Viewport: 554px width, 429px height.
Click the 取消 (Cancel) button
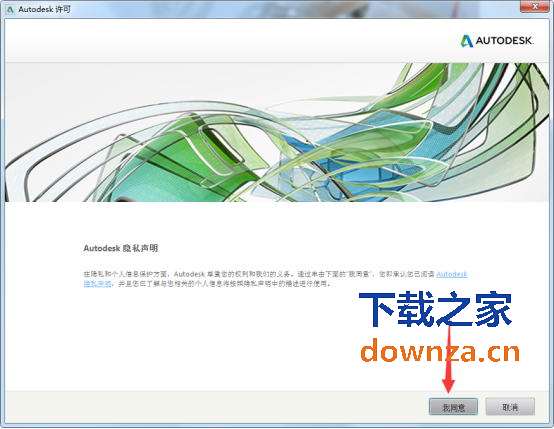(510, 407)
